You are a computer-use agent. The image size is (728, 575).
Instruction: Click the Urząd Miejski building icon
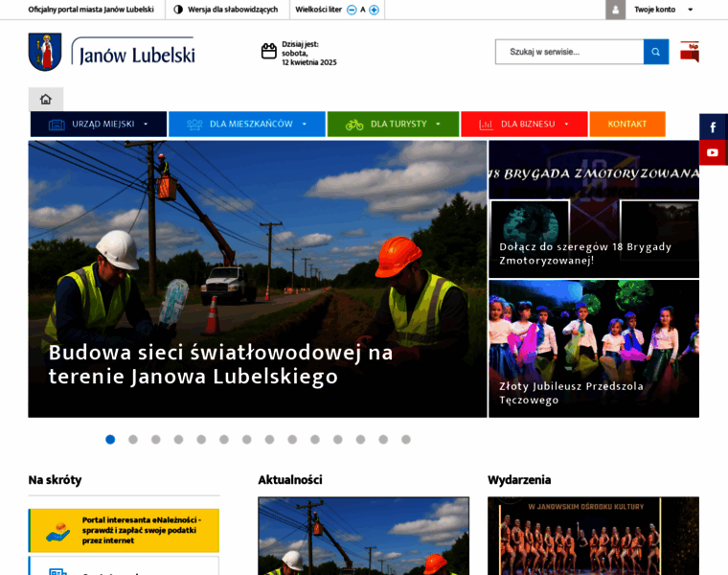click(57, 125)
